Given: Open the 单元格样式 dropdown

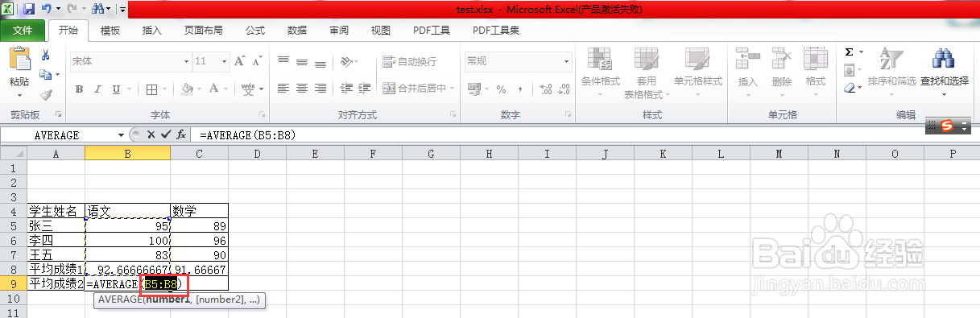Looking at the screenshot, I should [698, 72].
